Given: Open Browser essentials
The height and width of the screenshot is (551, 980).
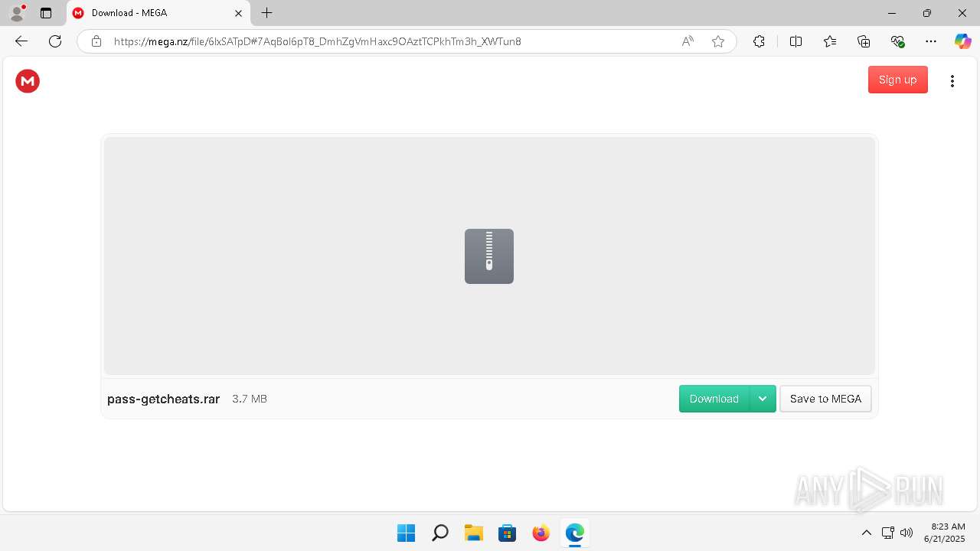Looking at the screenshot, I should tap(898, 41).
